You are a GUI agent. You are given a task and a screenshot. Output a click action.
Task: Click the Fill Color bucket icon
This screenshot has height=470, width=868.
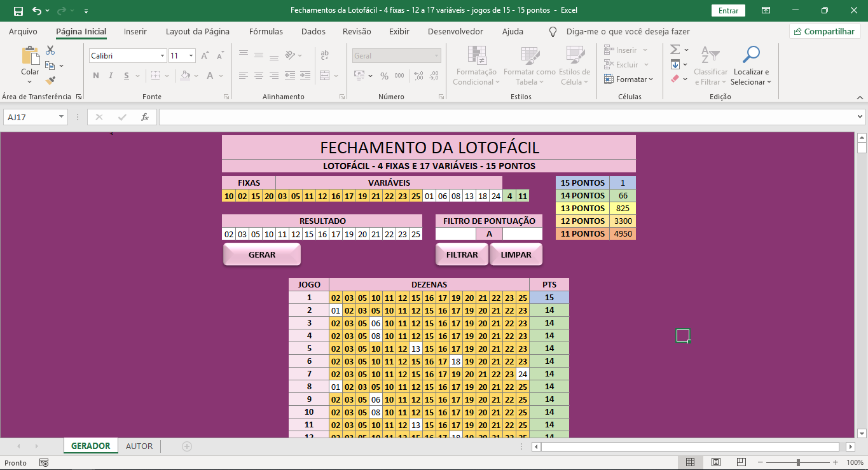point(185,76)
